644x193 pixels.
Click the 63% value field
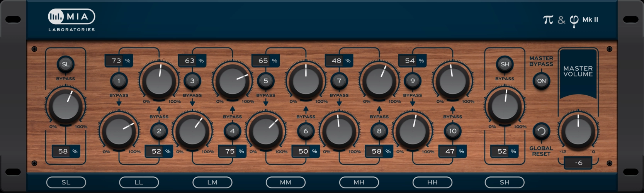click(192, 61)
